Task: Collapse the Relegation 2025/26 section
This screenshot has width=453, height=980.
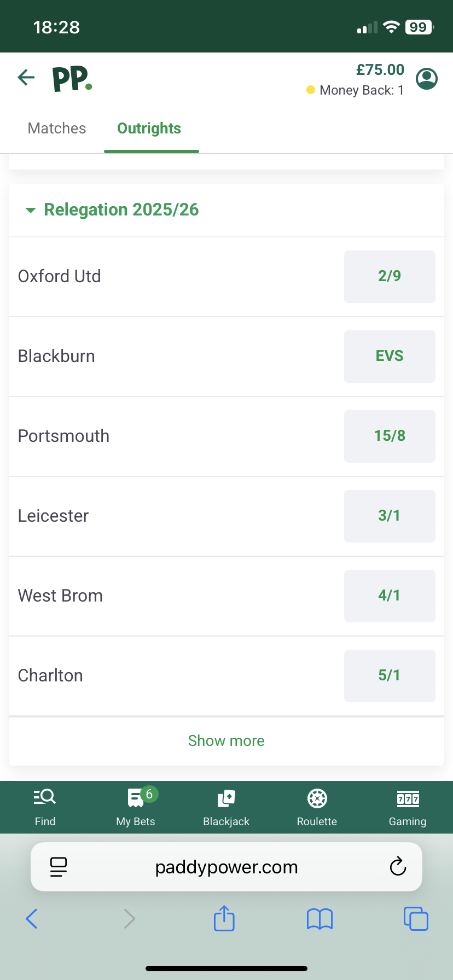Action: pyautogui.click(x=31, y=210)
